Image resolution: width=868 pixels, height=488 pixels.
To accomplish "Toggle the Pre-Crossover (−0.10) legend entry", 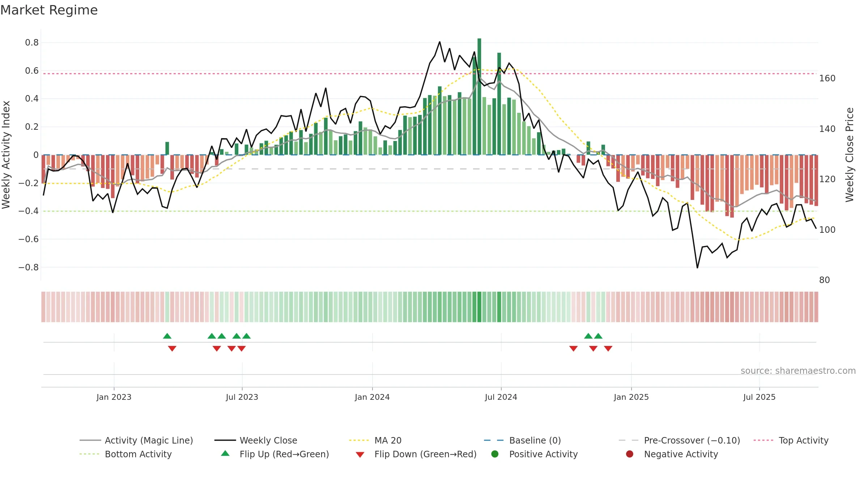I will pyautogui.click(x=680, y=440).
